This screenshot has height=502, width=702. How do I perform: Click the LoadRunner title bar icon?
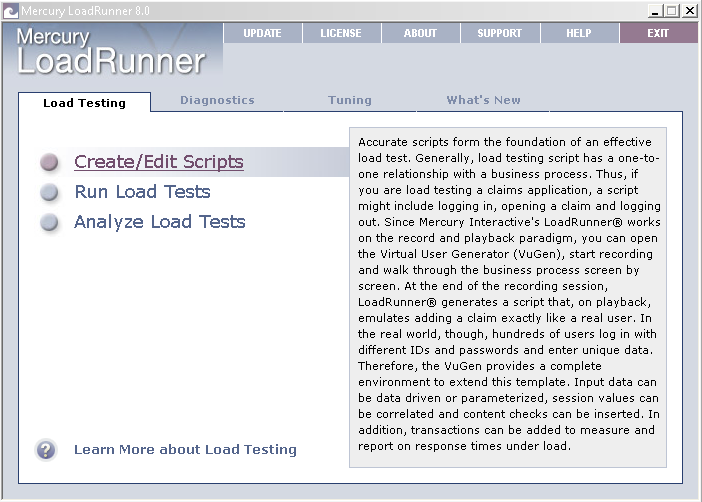[10, 11]
